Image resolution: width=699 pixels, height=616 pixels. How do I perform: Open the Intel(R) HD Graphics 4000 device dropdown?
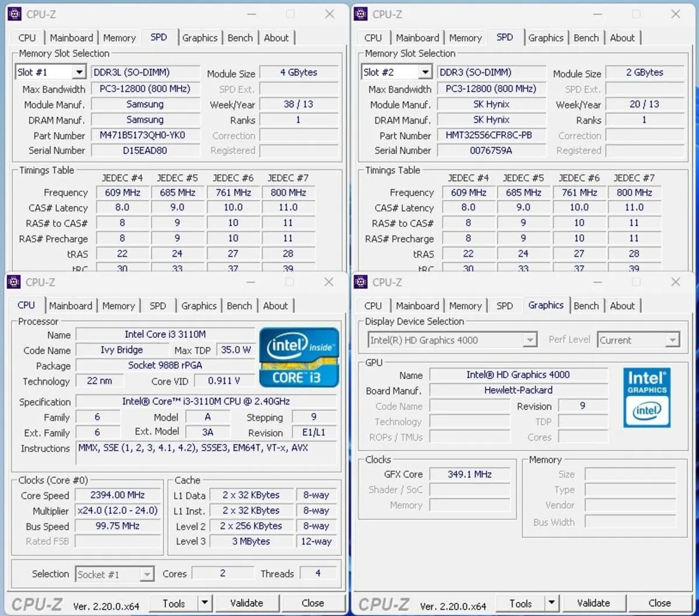click(530, 340)
